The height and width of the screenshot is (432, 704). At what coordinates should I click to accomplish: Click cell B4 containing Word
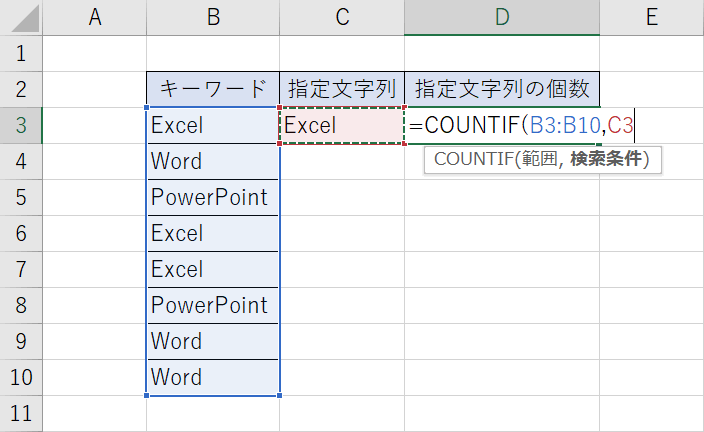[213, 161]
